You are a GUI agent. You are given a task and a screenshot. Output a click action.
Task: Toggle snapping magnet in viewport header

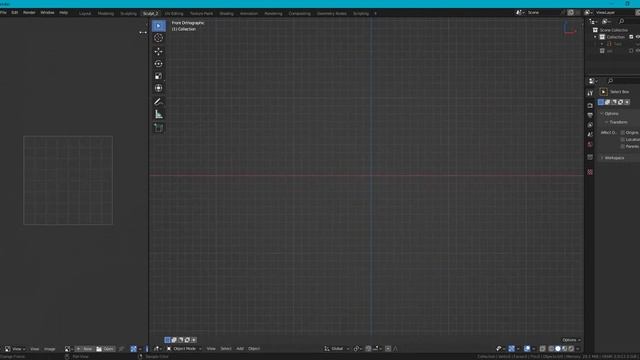click(368, 349)
